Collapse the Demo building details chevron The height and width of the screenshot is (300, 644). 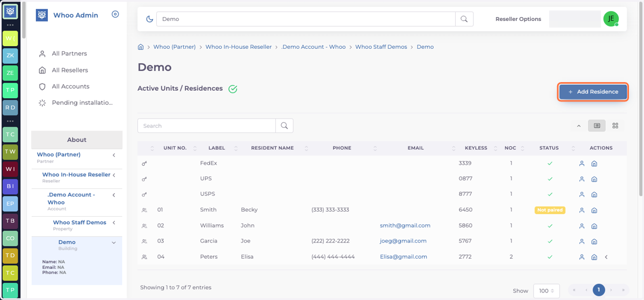pos(114,243)
